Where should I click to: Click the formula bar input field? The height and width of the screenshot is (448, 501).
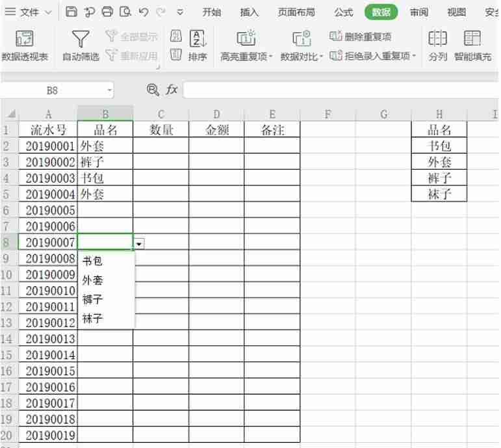coord(340,90)
